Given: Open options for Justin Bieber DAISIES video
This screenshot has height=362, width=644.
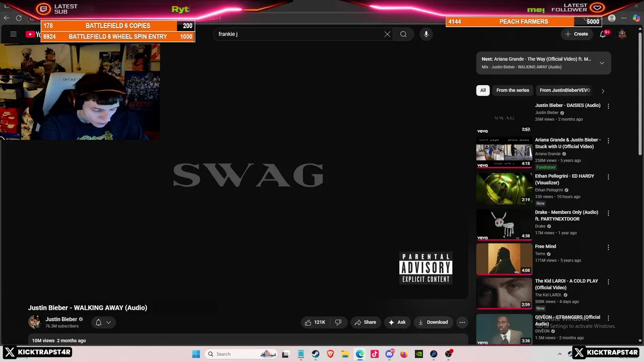Looking at the screenshot, I should (x=608, y=106).
